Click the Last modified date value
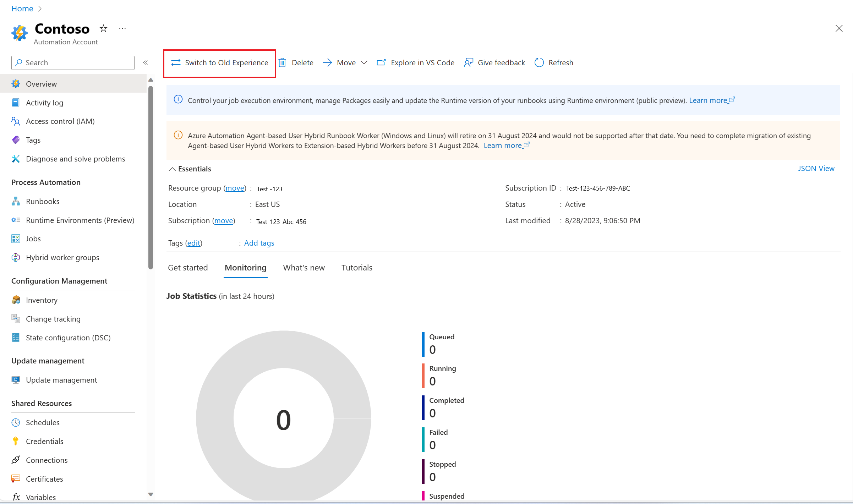This screenshot has height=504, width=853. [602, 221]
